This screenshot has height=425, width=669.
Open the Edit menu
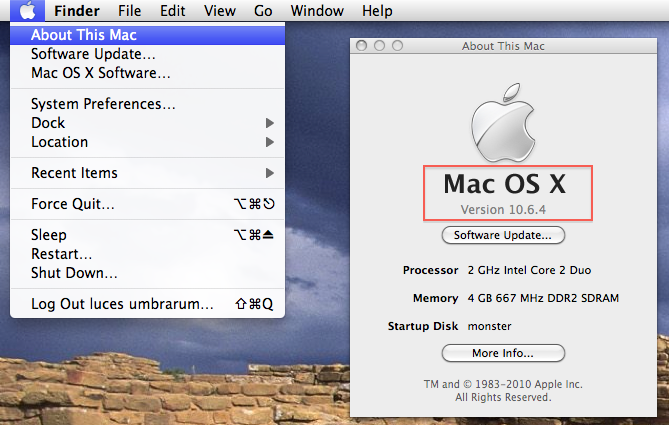(x=172, y=10)
